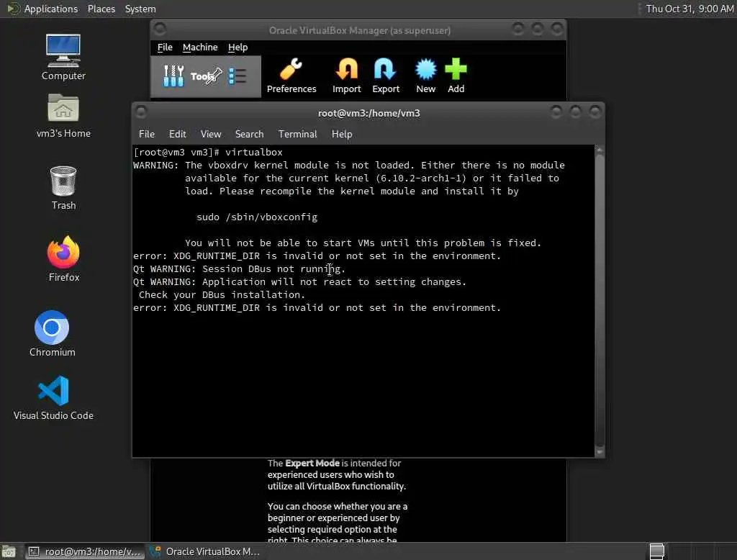Image resolution: width=737 pixels, height=560 pixels.
Task: Open VirtualBox Manager Help menu
Action: 238,47
